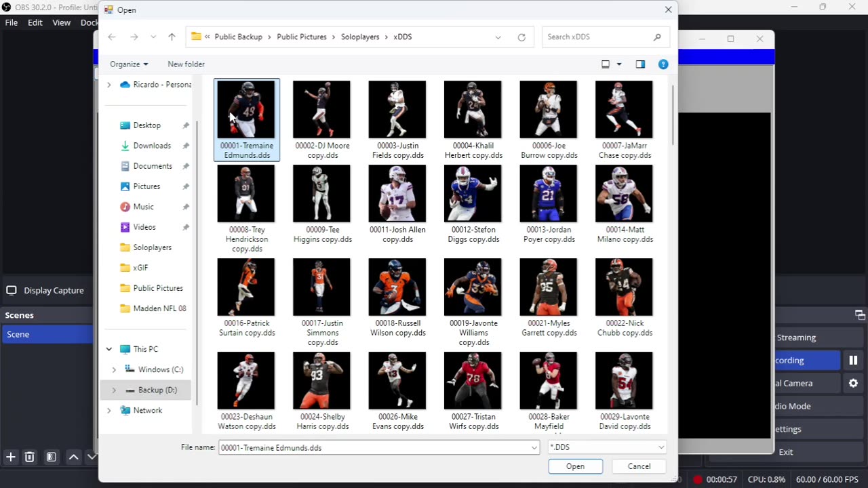This screenshot has height=488, width=868.
Task: Select the 00012-Stefon Diggs copy.dds file
Action: (473, 204)
